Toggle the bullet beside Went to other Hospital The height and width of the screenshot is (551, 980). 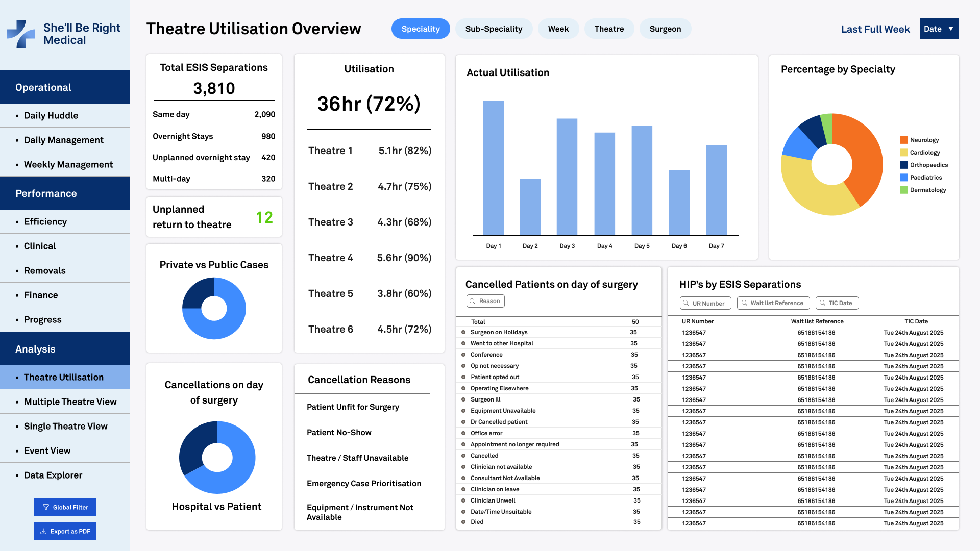pyautogui.click(x=463, y=343)
